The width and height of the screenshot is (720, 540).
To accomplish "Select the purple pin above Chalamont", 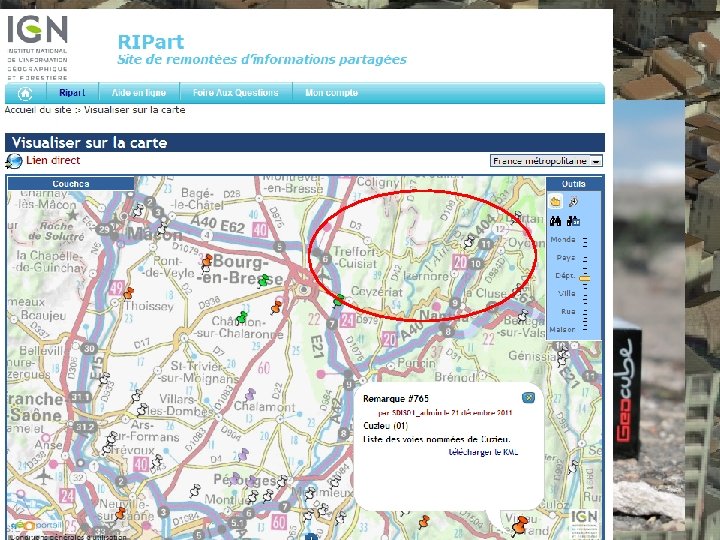I will (250, 394).
